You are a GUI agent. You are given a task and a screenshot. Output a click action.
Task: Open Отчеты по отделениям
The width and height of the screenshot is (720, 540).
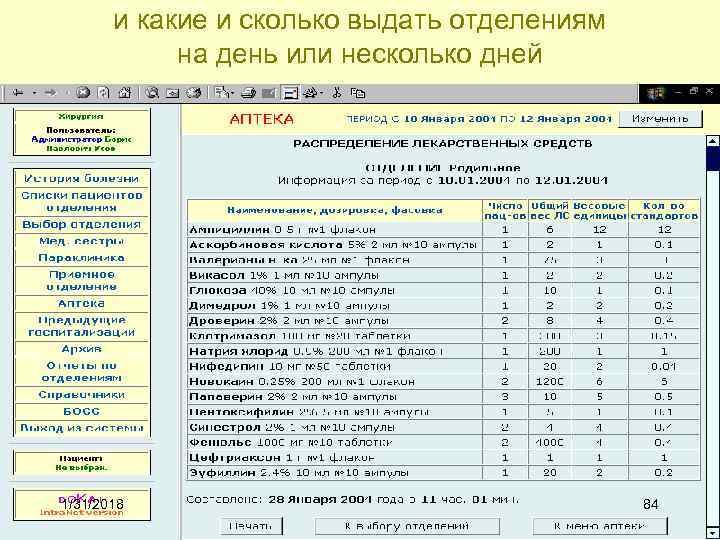point(81,371)
